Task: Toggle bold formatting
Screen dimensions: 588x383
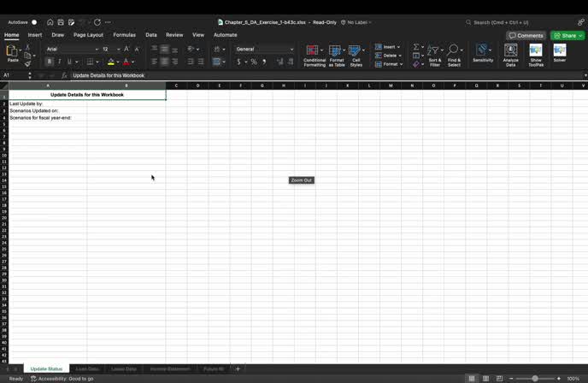Action: coord(50,62)
